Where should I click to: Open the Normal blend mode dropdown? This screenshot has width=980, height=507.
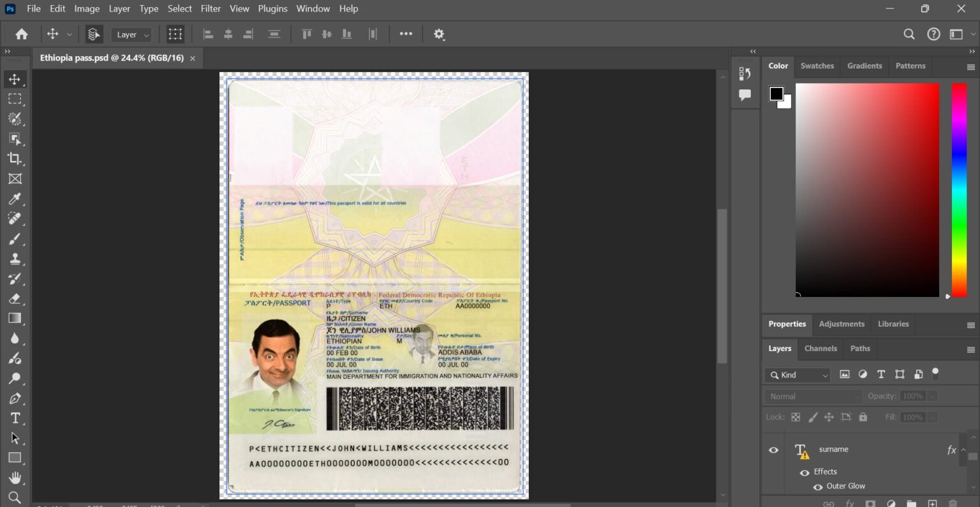click(813, 397)
